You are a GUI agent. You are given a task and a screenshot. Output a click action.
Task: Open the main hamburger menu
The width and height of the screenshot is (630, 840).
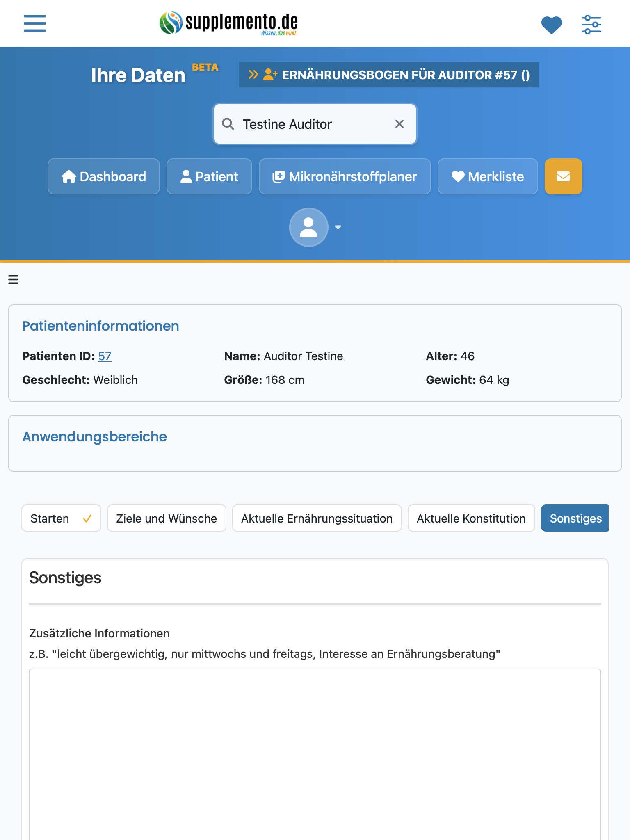click(35, 23)
